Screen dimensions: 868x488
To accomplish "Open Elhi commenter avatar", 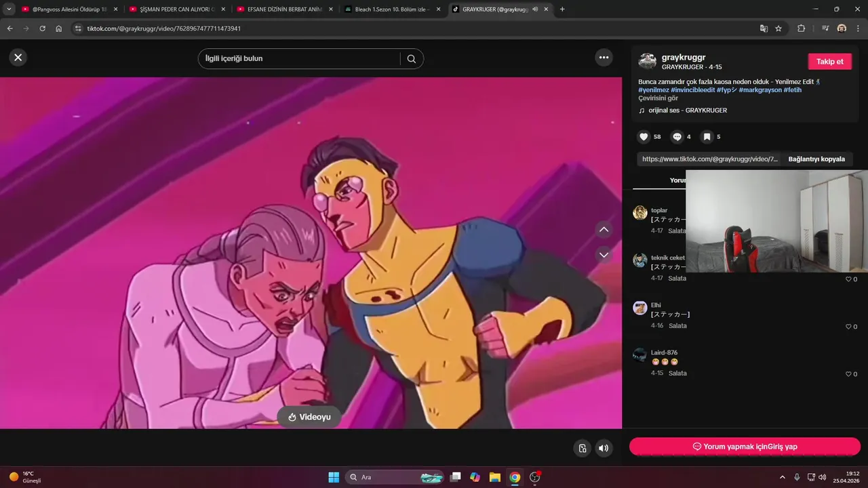I will click(640, 308).
